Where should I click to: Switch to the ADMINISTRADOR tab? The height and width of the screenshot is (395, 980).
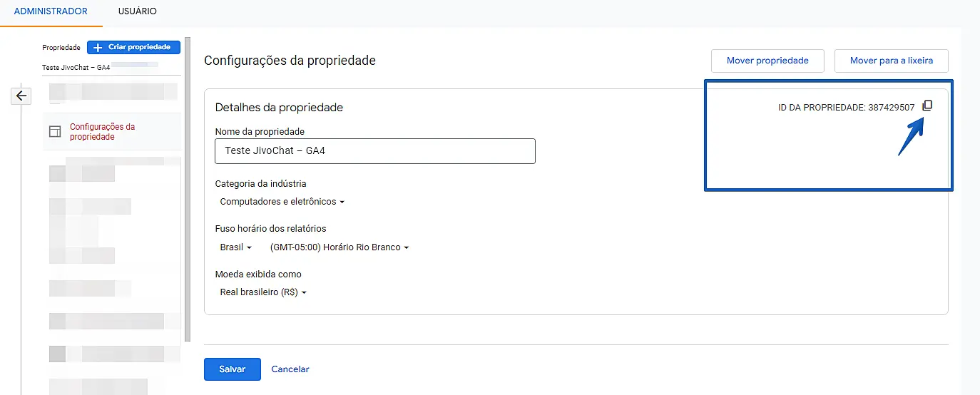coord(51,11)
